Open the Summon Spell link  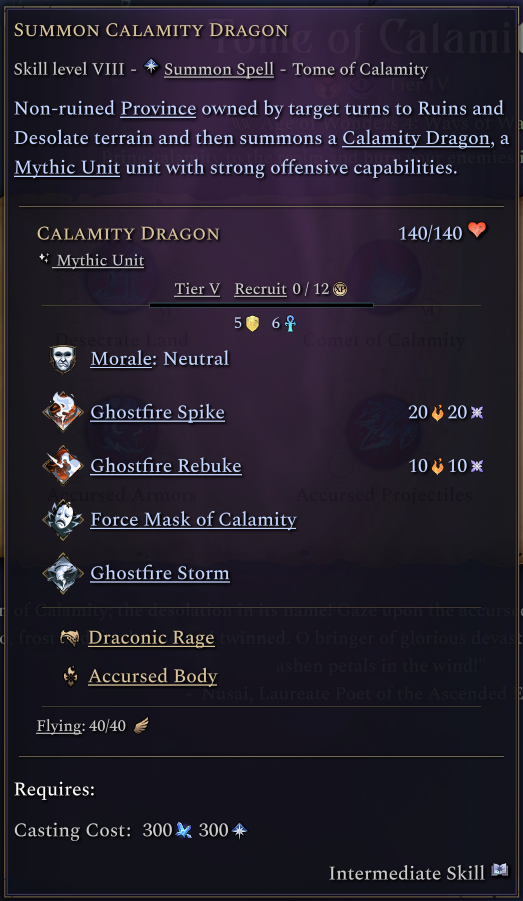219,70
